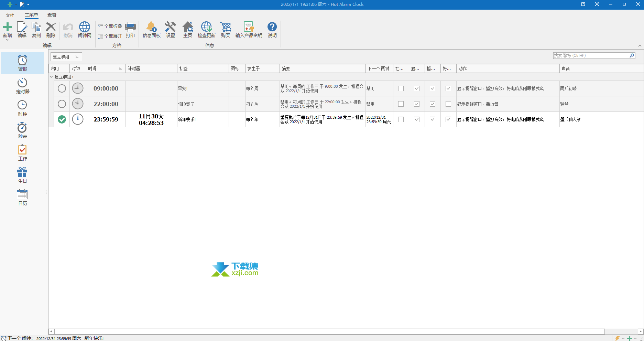Open the dropdown arrow under 新增
Viewport: 644px width, 341px height.
click(7, 40)
